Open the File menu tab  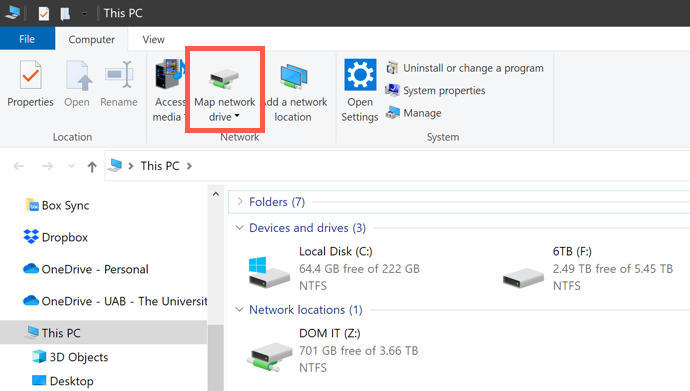pyautogui.click(x=27, y=39)
